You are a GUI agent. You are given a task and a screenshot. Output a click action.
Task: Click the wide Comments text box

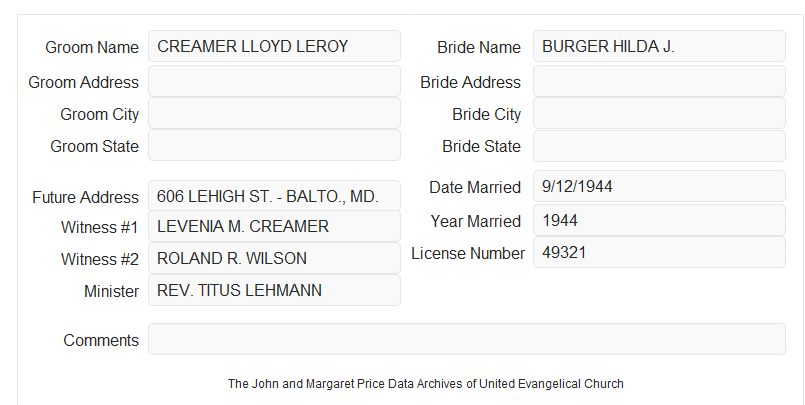pos(467,339)
